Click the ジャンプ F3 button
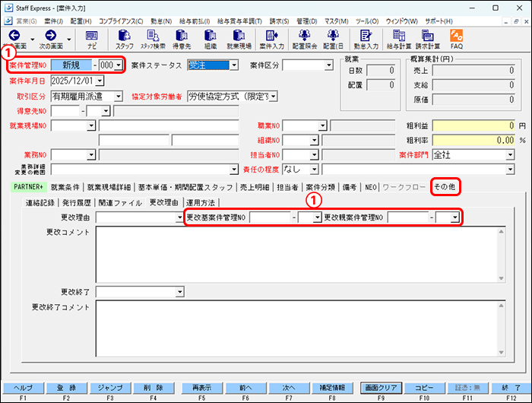 click(x=110, y=388)
